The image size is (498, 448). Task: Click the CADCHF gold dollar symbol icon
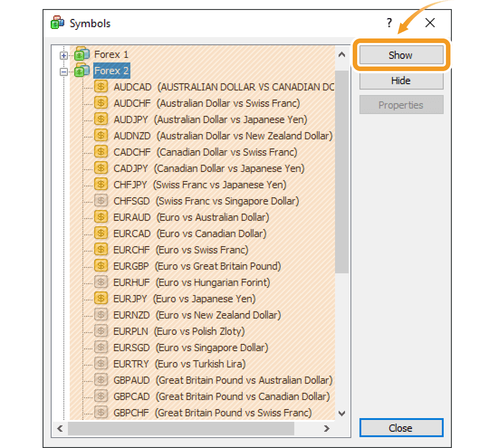(101, 152)
